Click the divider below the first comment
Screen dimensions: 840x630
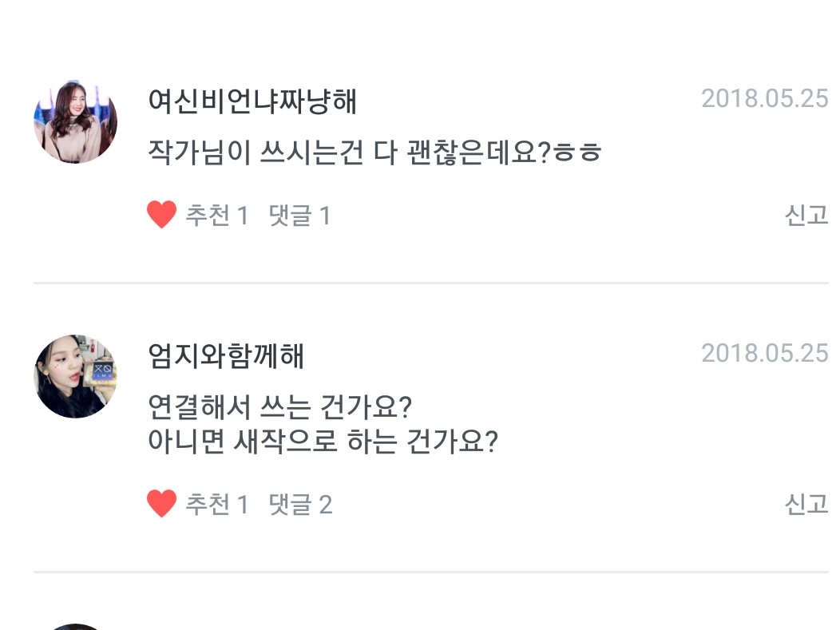[430, 283]
